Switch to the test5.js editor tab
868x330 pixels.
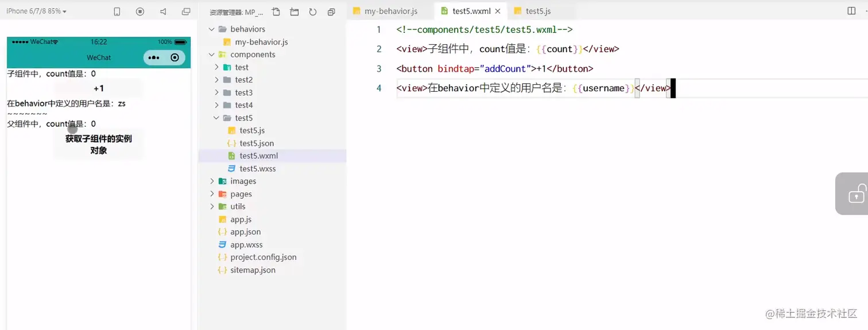point(538,11)
